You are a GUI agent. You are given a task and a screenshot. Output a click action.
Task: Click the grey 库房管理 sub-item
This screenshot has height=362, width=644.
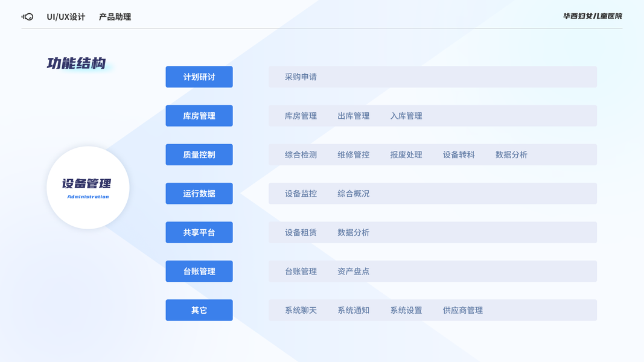click(301, 116)
